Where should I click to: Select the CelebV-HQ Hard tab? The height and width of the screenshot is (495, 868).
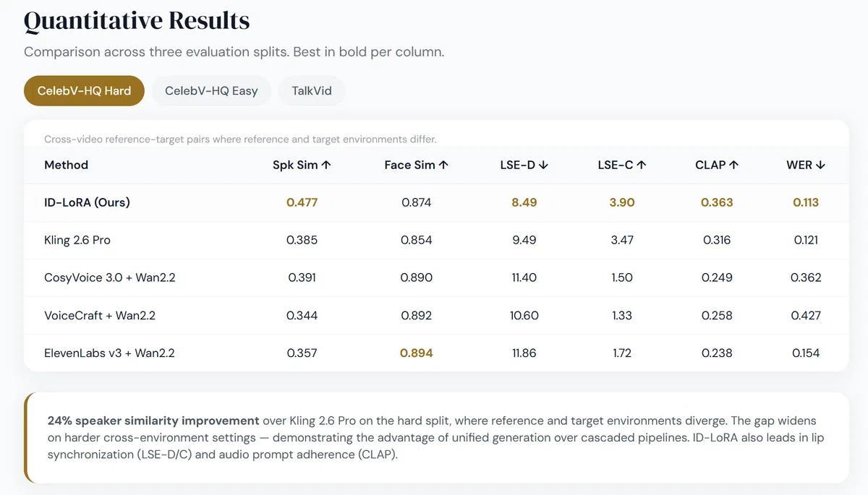click(x=84, y=91)
